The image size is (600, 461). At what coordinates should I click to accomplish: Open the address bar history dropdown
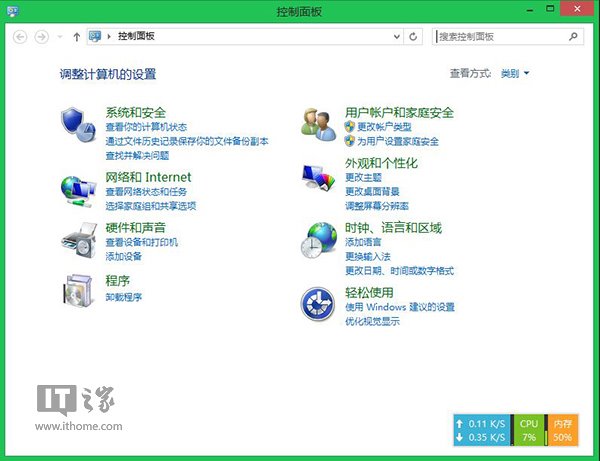click(x=398, y=37)
